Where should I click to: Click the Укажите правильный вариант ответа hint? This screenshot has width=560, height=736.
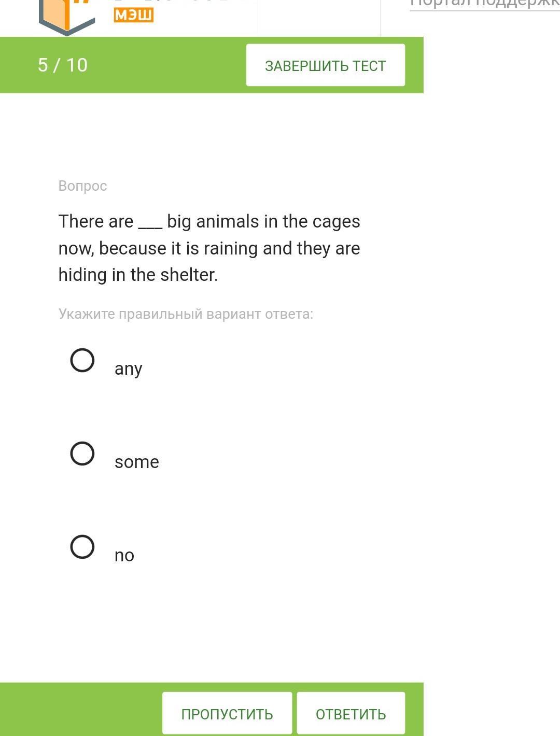point(186,314)
